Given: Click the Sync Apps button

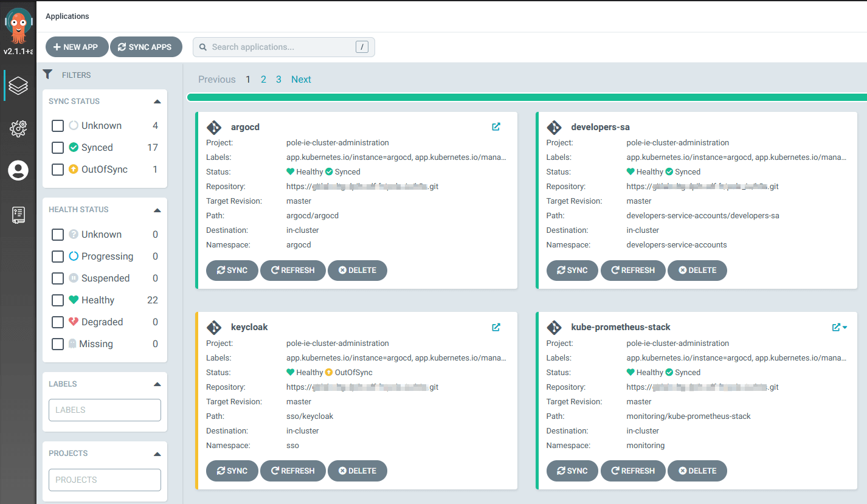Looking at the screenshot, I should tap(146, 47).
